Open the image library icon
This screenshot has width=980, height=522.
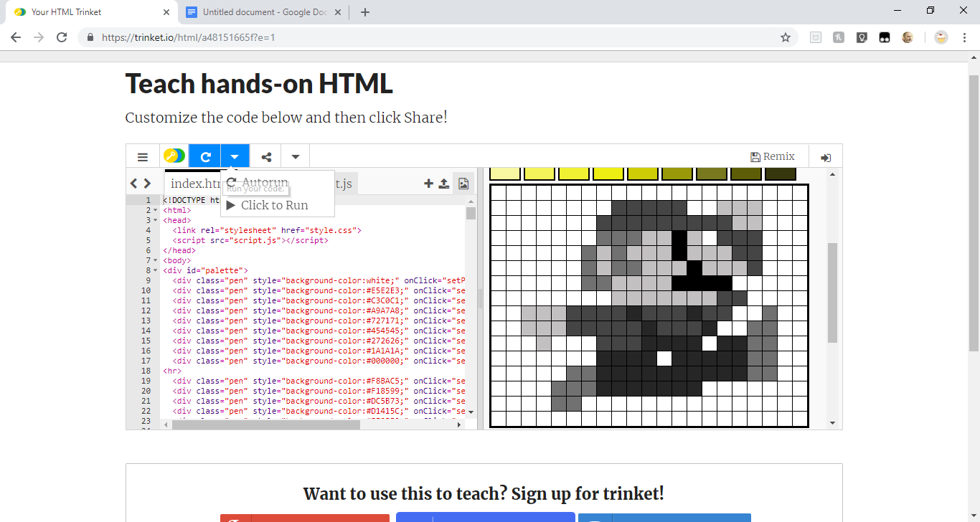coord(463,184)
